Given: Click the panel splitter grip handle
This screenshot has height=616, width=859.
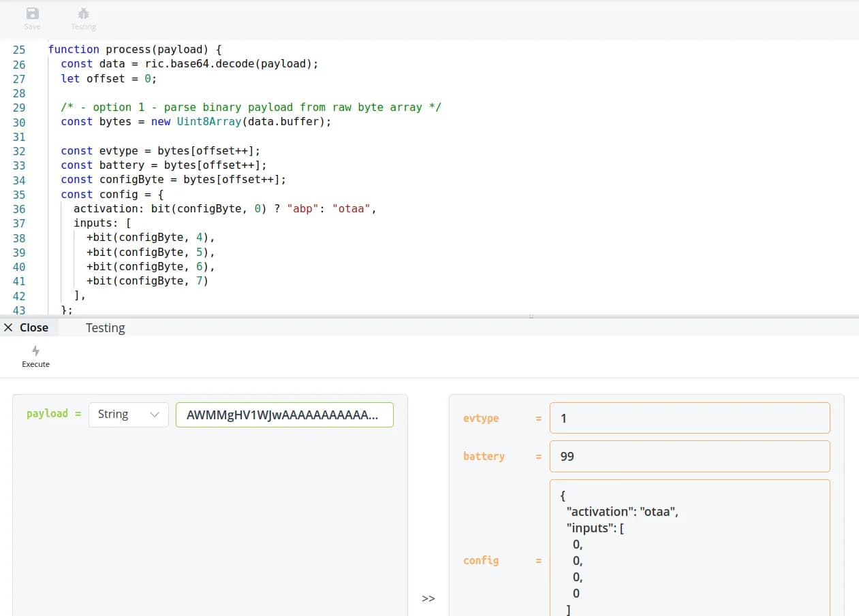Looking at the screenshot, I should [x=531, y=317].
